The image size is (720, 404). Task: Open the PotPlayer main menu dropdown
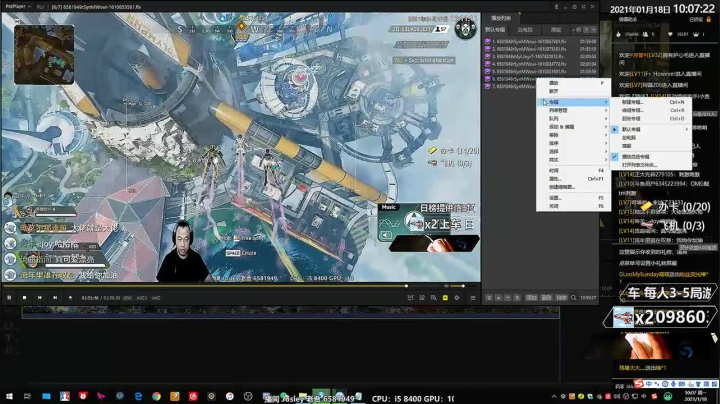(18, 6)
